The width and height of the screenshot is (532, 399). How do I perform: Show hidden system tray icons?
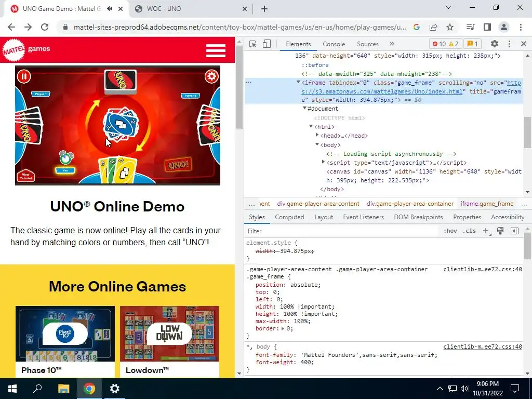(x=440, y=389)
